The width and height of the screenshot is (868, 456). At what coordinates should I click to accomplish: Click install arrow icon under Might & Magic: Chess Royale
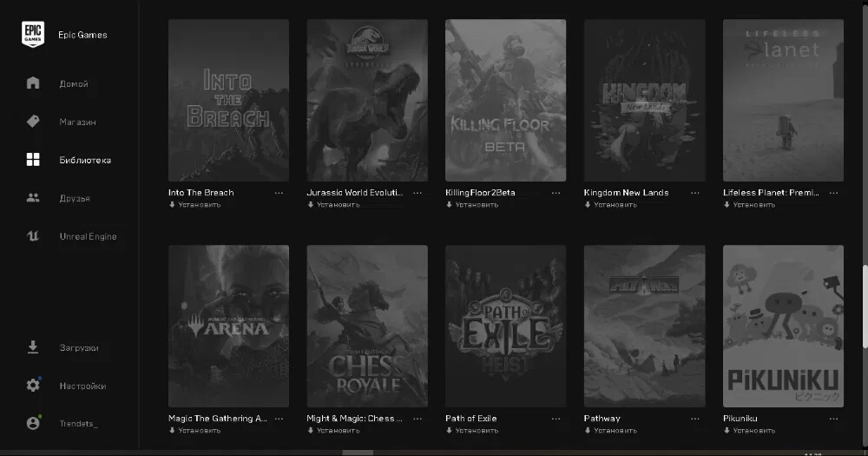pos(311,430)
